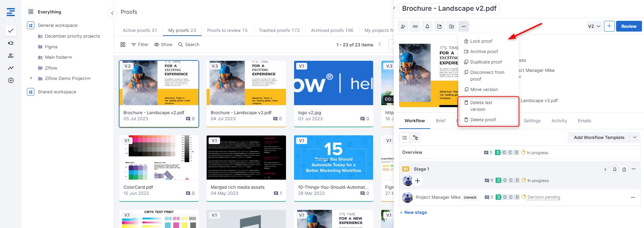644x228 pixels.
Task: Choose Delete proof from the menu
Action: tap(483, 120)
